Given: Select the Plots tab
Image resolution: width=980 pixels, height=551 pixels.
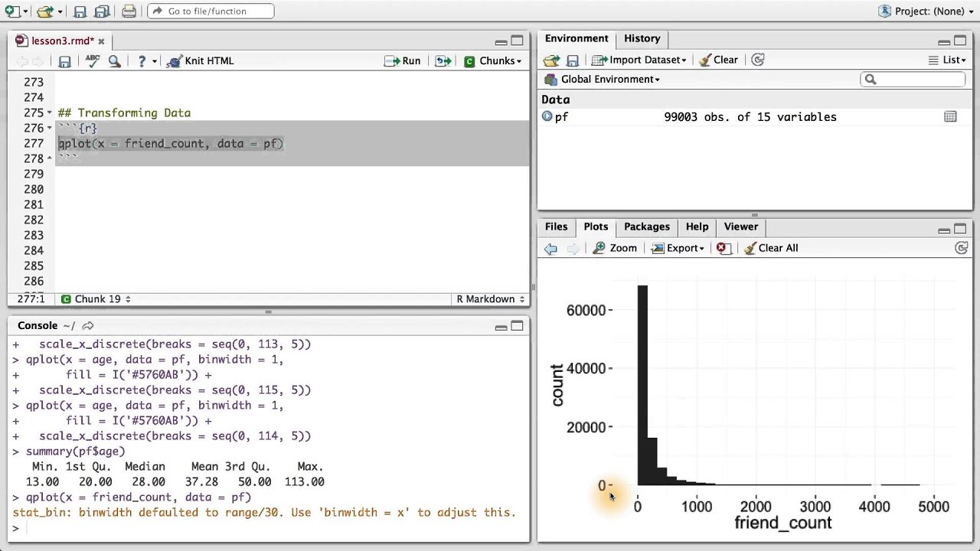Looking at the screenshot, I should point(596,227).
